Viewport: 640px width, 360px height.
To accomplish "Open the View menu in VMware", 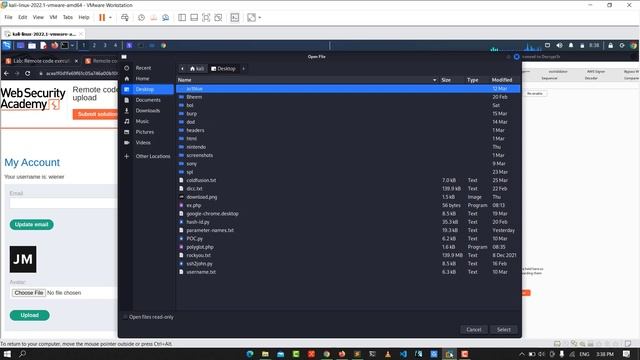I will point(38,18).
